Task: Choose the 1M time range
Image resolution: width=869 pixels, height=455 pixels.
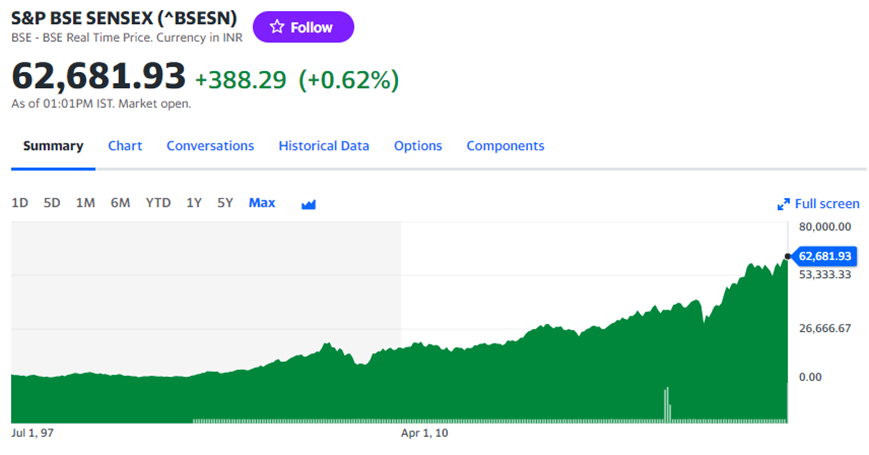Action: pos(85,203)
